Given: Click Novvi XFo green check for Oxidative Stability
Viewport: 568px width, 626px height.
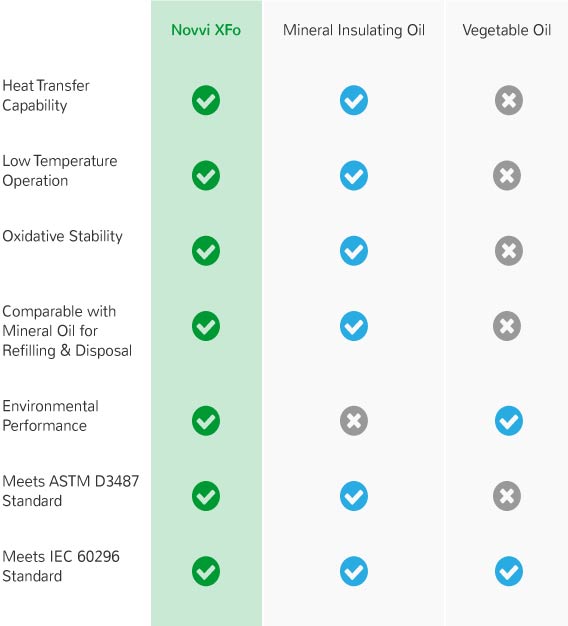Looking at the screenshot, I should [206, 251].
